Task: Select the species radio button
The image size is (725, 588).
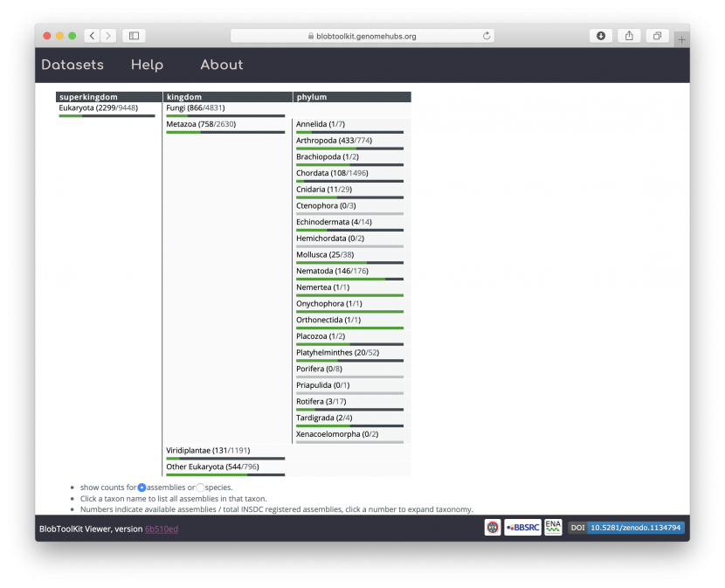Action: coord(200,487)
